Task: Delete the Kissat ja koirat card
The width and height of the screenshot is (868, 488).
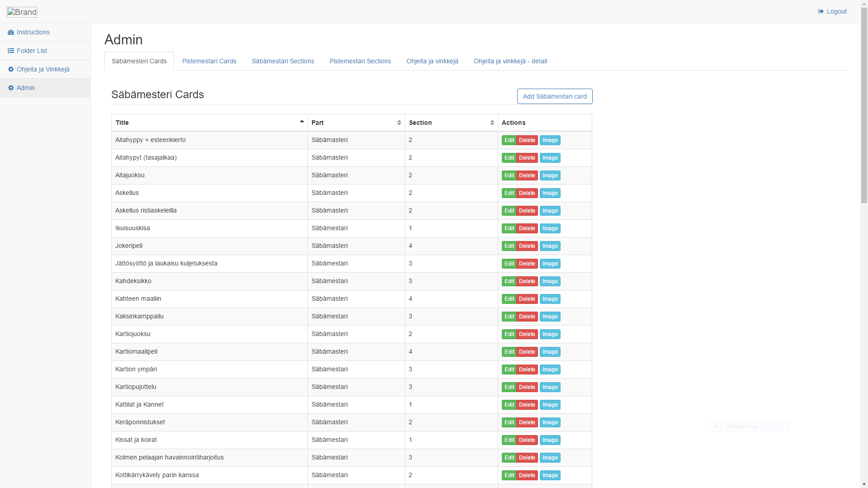Action: (x=527, y=440)
